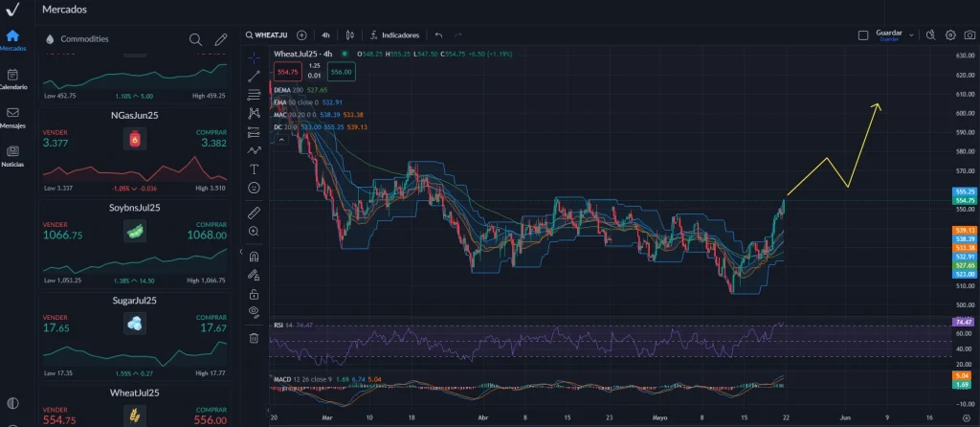The height and width of the screenshot is (427, 980).
Task: Hide all drawings with eye icon
Action: pyautogui.click(x=254, y=311)
